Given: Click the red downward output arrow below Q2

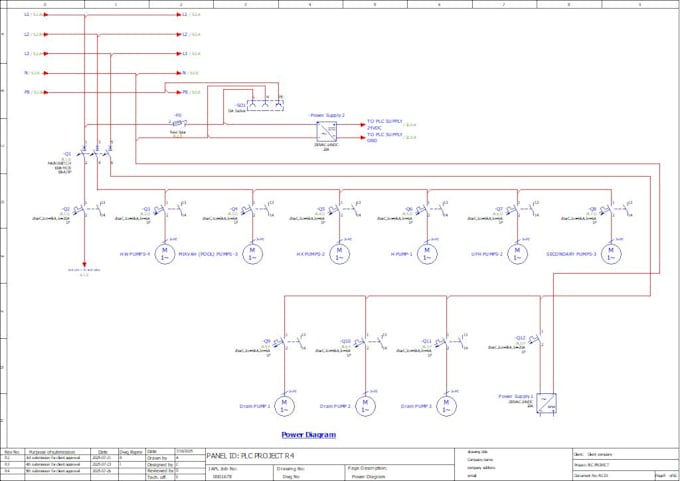Looking at the screenshot, I should pos(85,264).
